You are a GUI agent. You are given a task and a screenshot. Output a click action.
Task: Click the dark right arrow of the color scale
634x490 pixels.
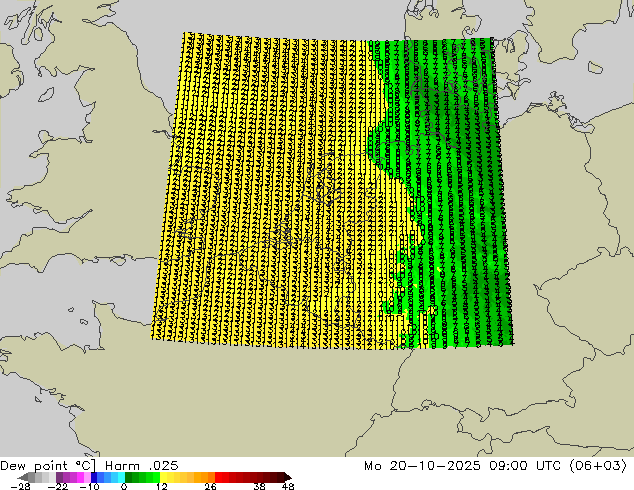[288, 477]
